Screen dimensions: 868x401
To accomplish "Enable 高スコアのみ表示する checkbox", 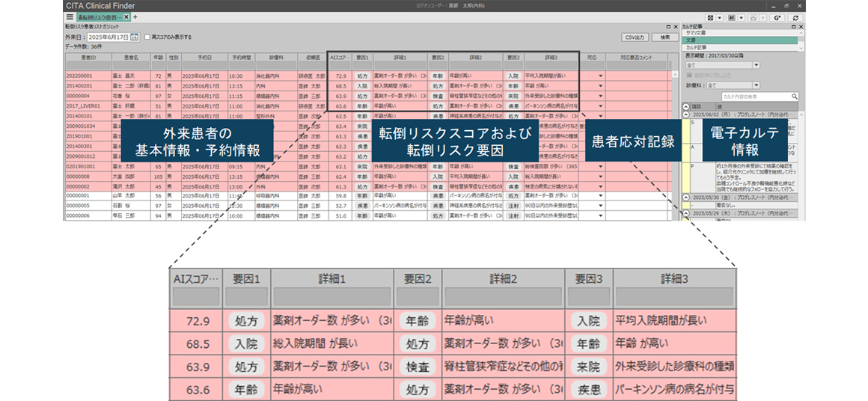I will point(147,36).
